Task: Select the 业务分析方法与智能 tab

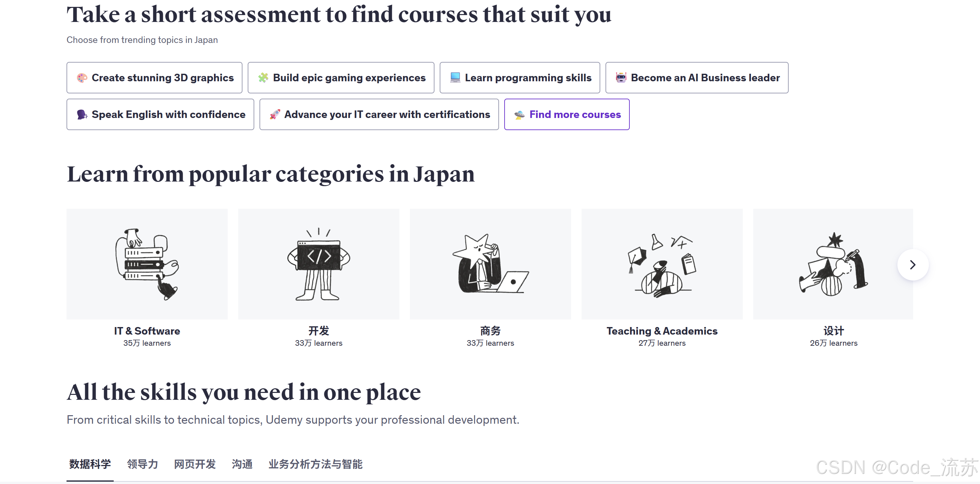Action: pyautogui.click(x=316, y=464)
